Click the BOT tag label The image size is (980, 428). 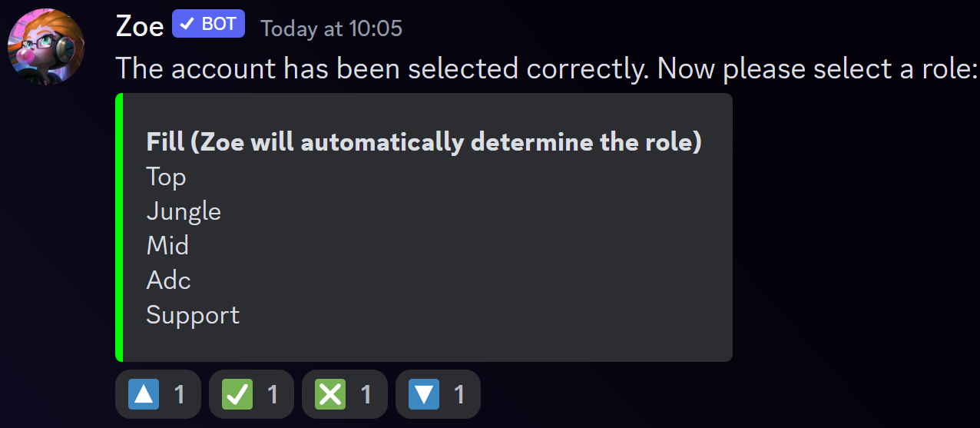click(209, 25)
